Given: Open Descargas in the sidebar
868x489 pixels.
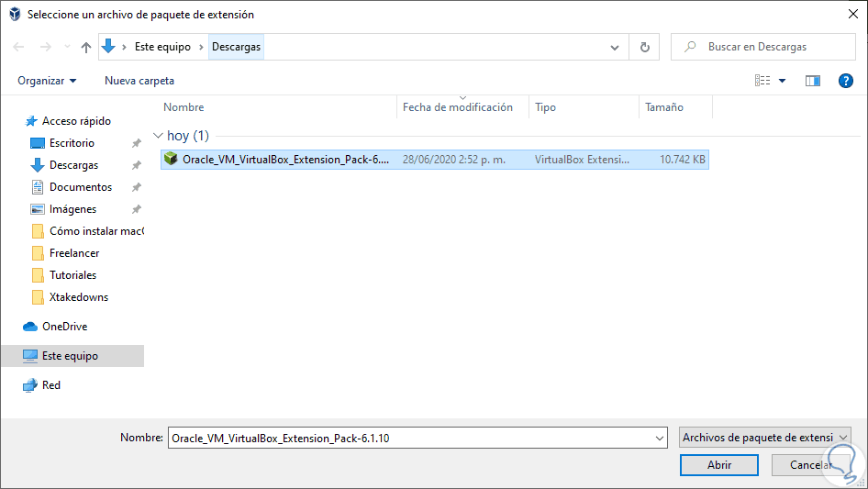Looking at the screenshot, I should 73,165.
